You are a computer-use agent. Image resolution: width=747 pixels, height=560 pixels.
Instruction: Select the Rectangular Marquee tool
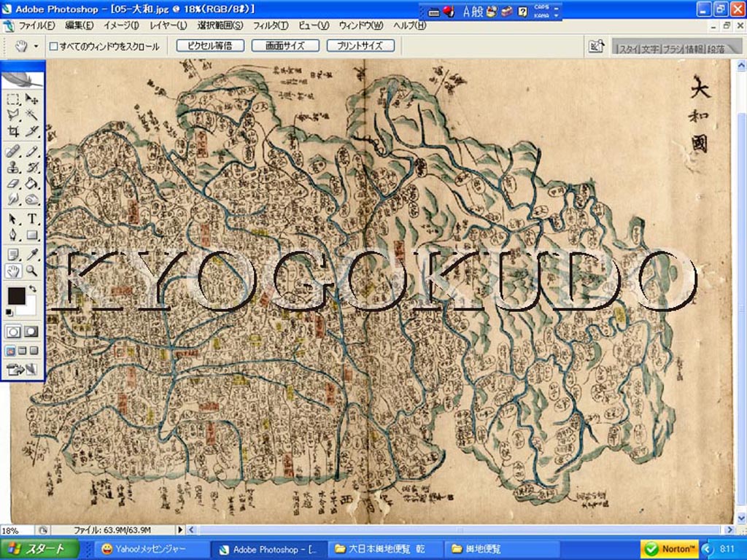(13, 99)
